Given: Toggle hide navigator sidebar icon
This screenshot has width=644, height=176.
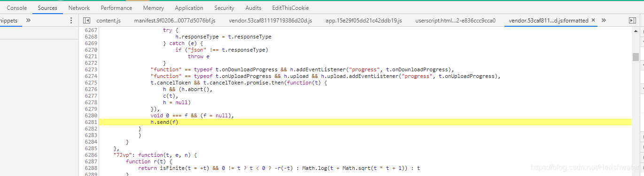Looking at the screenshot, I should [x=86, y=21].
